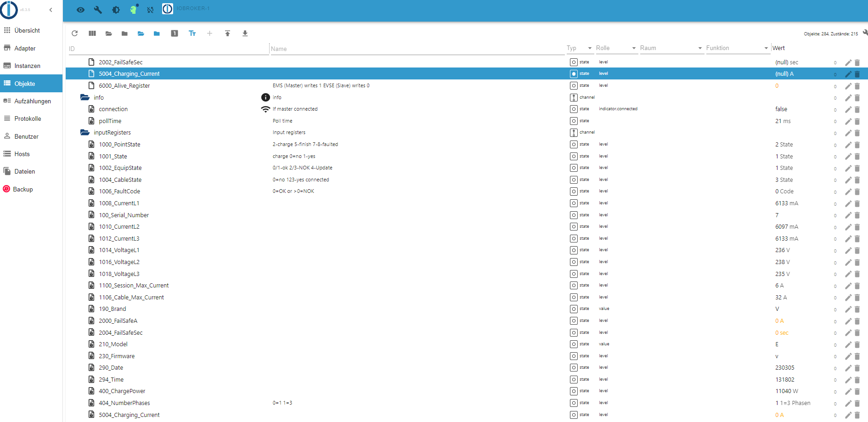Viewport: 868px width, 422px height.
Task: Select the 2002_FailSafeSec row
Action: point(467,62)
